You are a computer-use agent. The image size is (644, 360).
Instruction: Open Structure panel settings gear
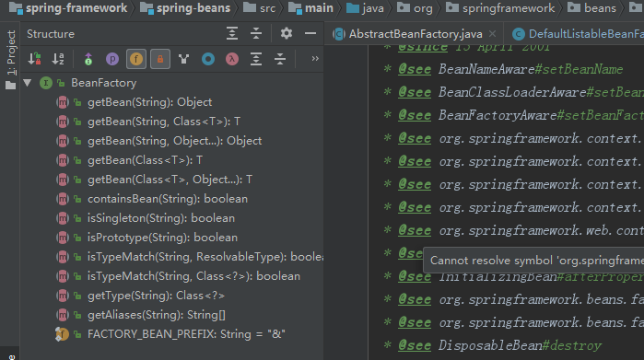287,34
